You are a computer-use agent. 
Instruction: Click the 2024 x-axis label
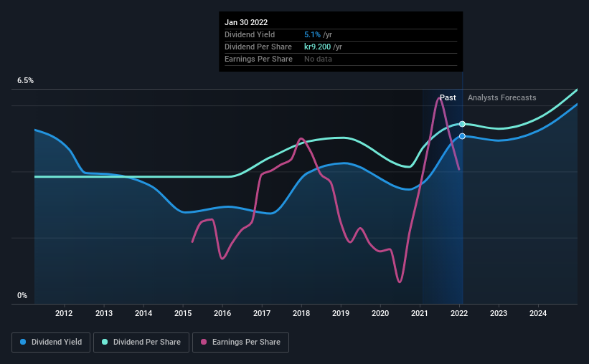tap(538, 313)
